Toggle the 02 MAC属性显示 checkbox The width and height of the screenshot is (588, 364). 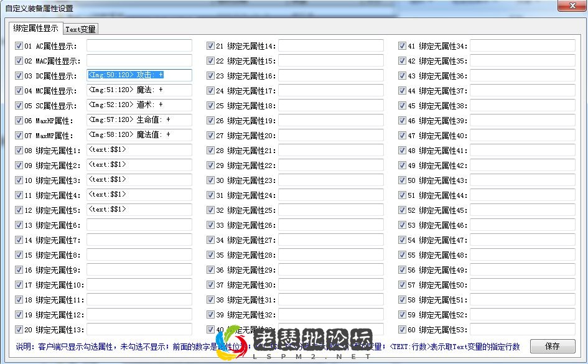pos(19,61)
